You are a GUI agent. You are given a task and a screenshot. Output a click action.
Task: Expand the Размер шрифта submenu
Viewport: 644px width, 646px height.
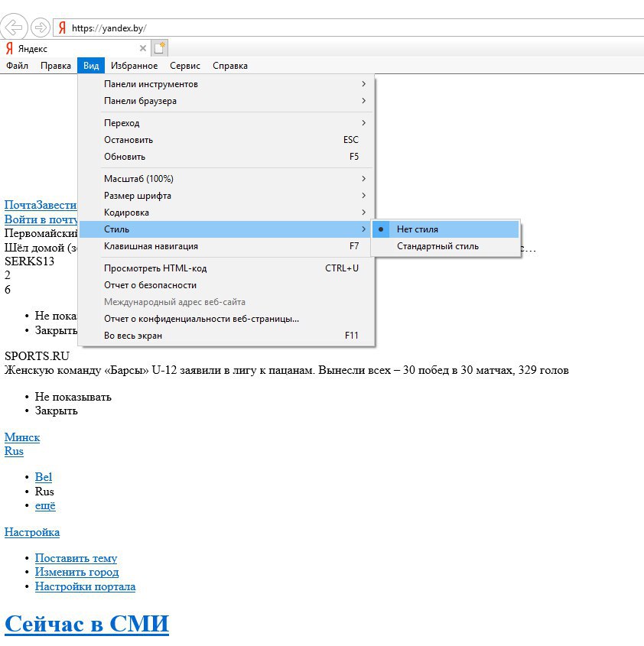point(226,196)
